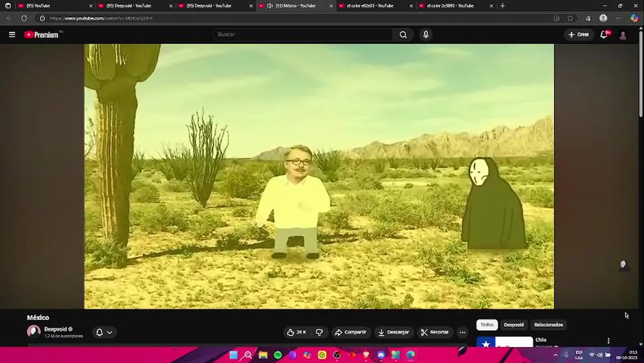Viewport: 644px width, 363px height.
Task: Select the Relacionados filter chip
Action: pos(549,325)
